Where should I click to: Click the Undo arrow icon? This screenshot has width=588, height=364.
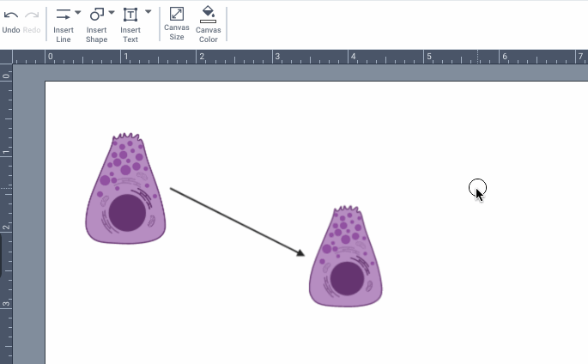tap(11, 15)
